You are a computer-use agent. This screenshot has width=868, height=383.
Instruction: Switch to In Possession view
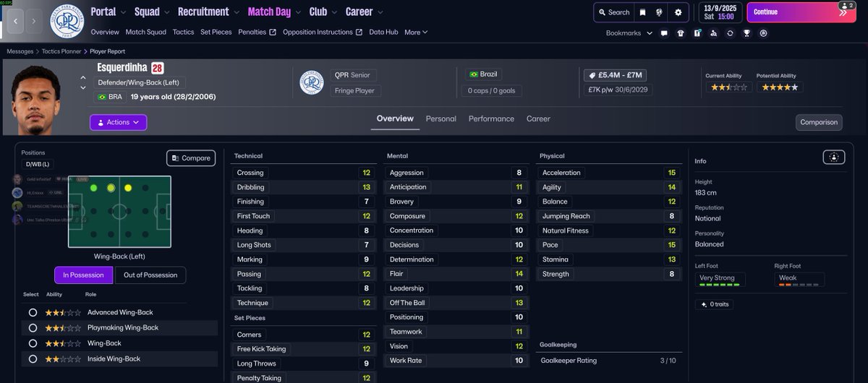(x=83, y=275)
